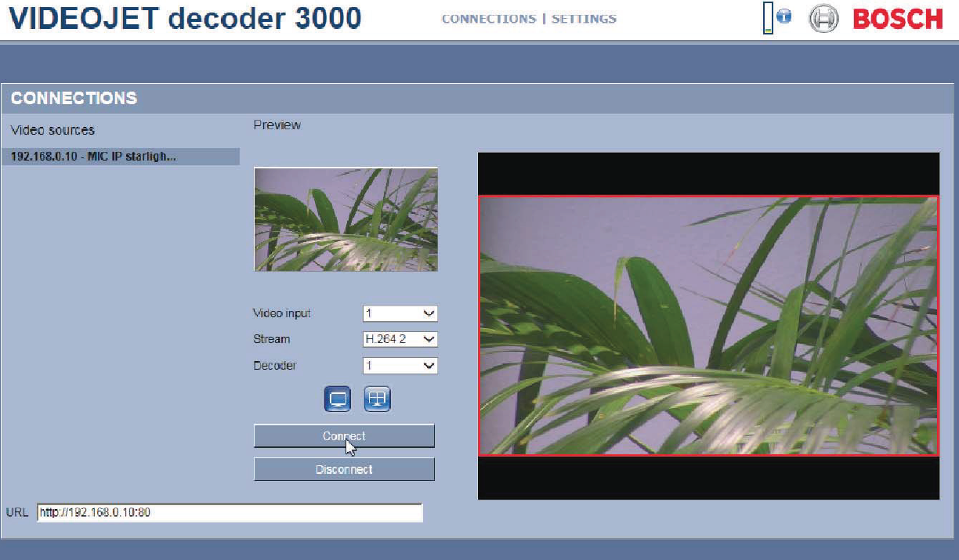Open the CONNECTIONS page link
This screenshot has height=560, width=959.
point(489,19)
